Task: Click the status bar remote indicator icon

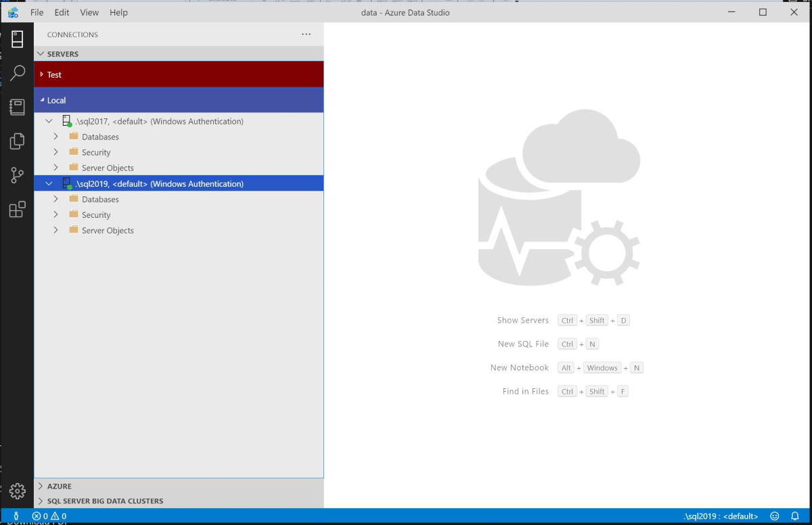Action: click(16, 516)
